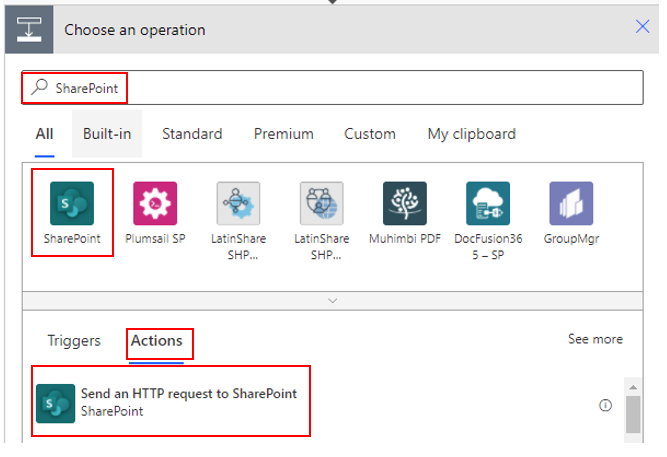
Task: Switch to the All tab
Action: click(x=44, y=134)
